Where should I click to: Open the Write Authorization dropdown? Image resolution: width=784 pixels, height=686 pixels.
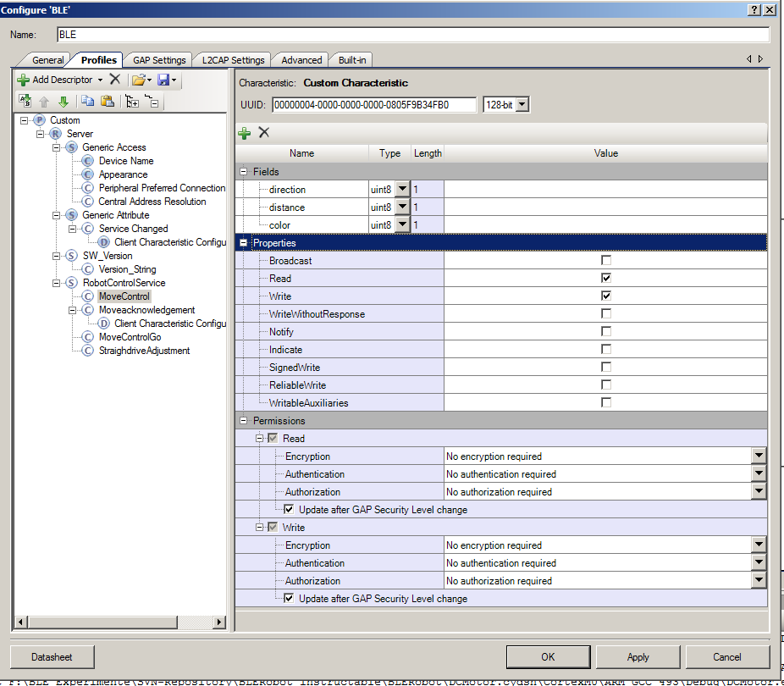[759, 580]
